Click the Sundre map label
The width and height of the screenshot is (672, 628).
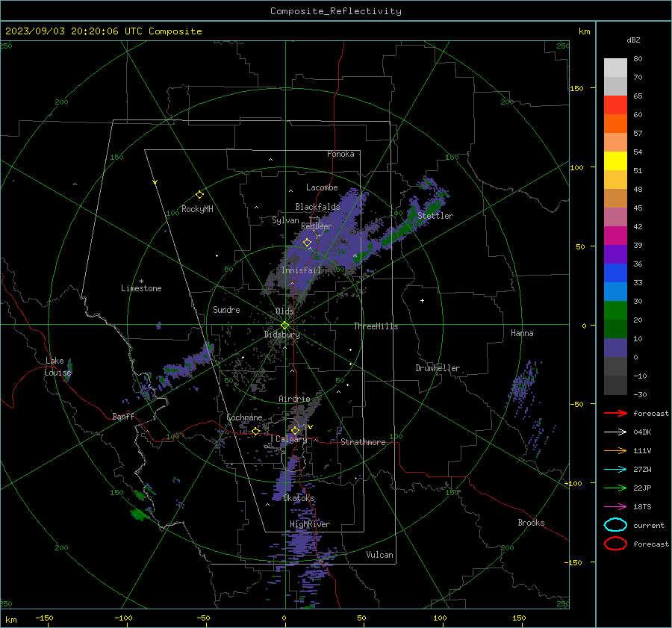tap(227, 310)
